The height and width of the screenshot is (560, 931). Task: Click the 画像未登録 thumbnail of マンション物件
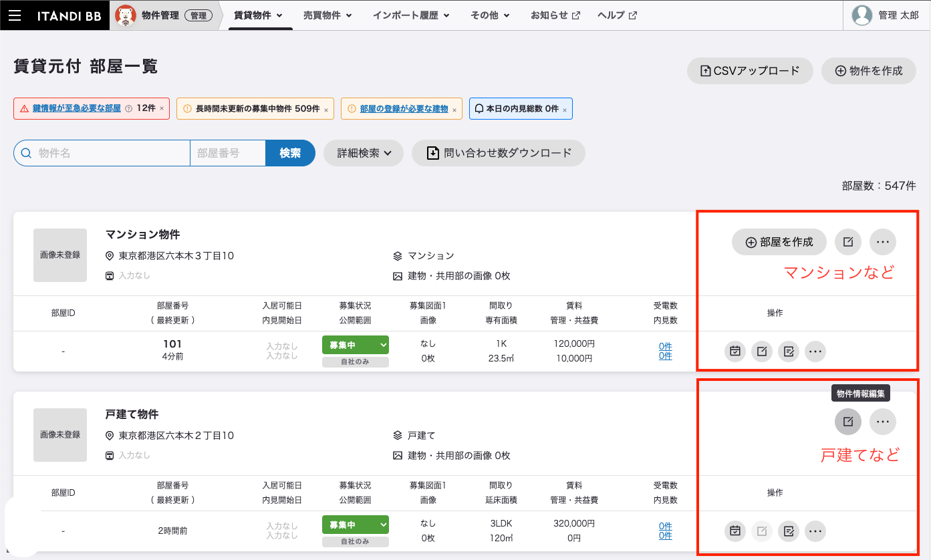coord(60,255)
